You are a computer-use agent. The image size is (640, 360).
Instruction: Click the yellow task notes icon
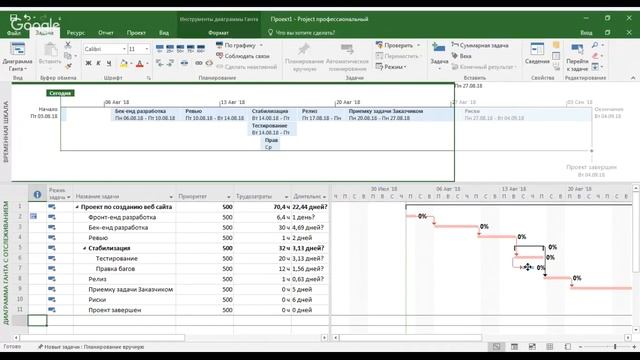coord(556,45)
